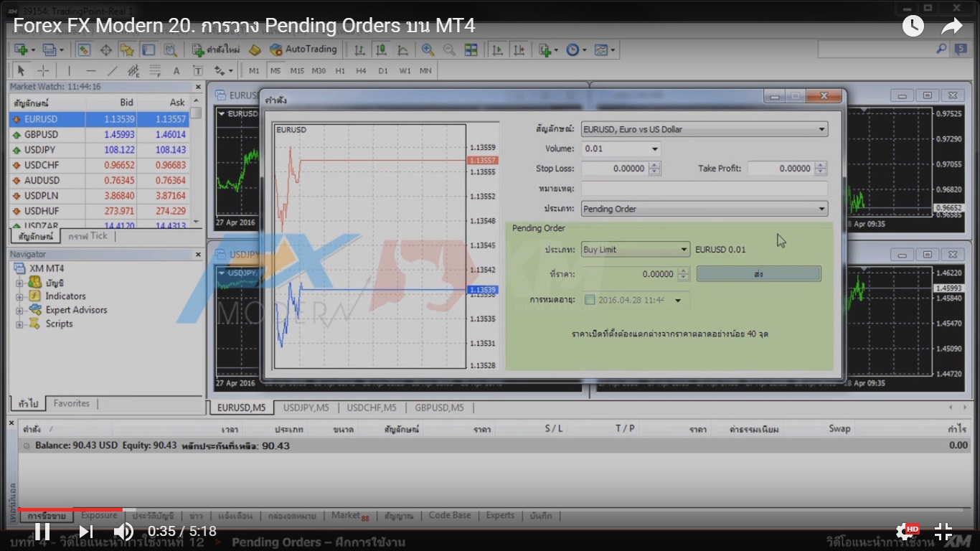Screen dimensions: 980x551
Task: Expand the Scripts node in Navigator
Action: click(x=19, y=324)
